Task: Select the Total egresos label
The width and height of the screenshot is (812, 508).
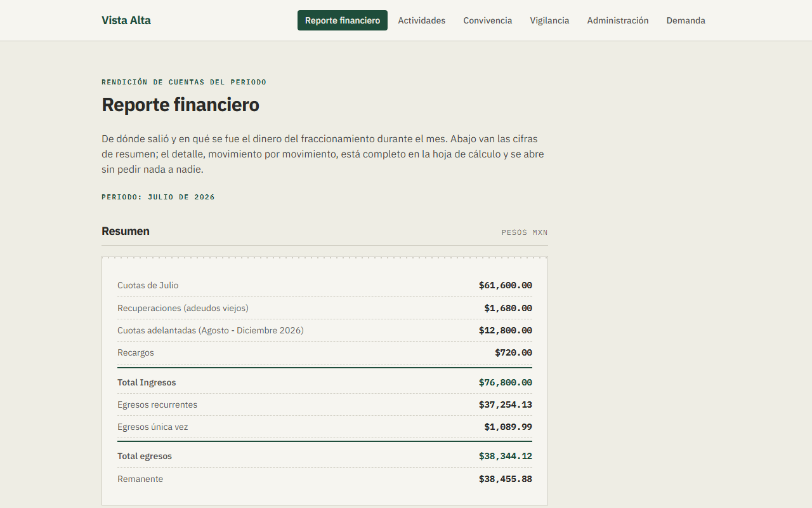Action: tap(145, 456)
